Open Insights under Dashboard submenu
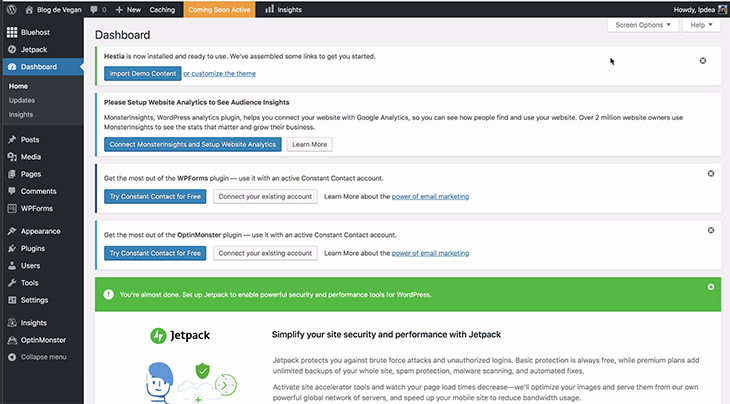The image size is (730, 404). [21, 114]
